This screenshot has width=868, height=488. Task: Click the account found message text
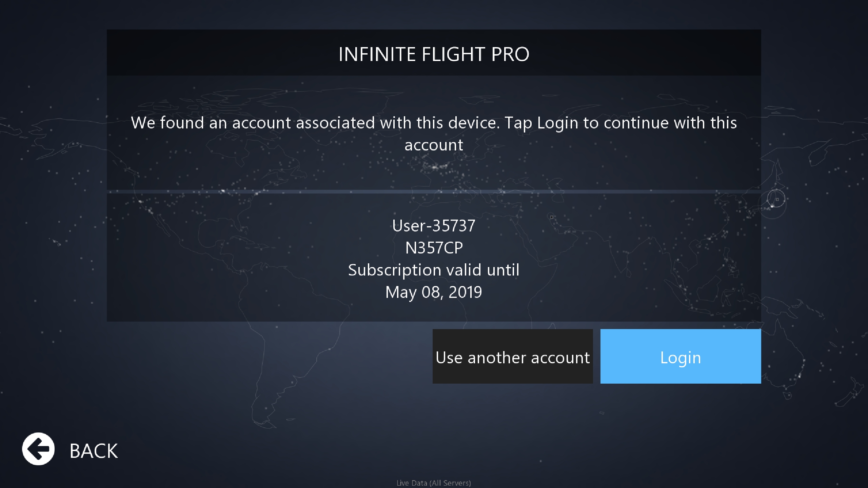(434, 134)
